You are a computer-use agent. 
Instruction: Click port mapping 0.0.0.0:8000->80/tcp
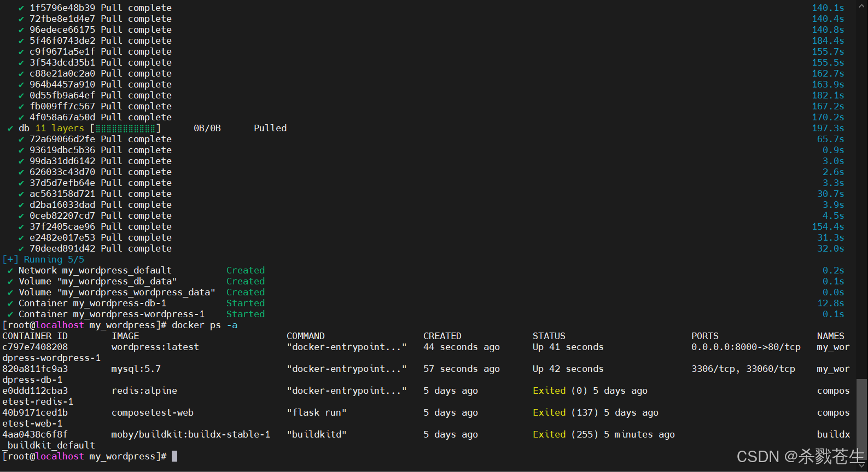[746, 347]
